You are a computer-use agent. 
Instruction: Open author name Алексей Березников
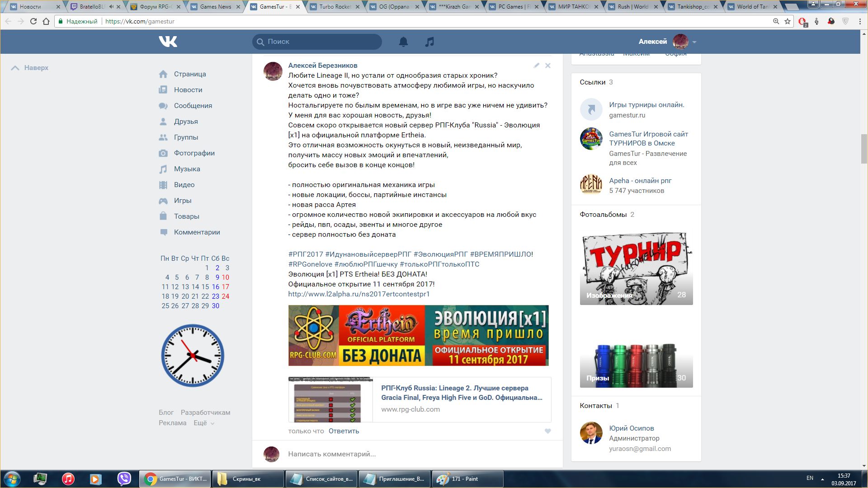[x=323, y=66]
